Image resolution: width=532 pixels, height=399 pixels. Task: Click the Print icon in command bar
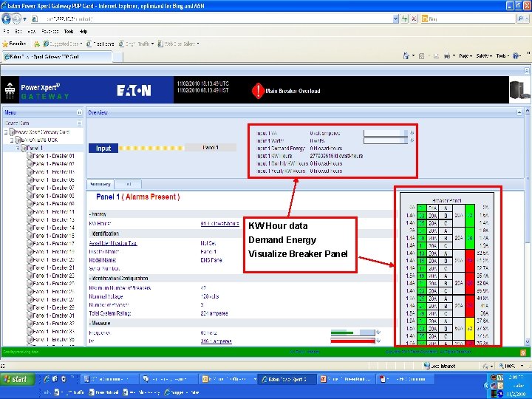[447, 56]
